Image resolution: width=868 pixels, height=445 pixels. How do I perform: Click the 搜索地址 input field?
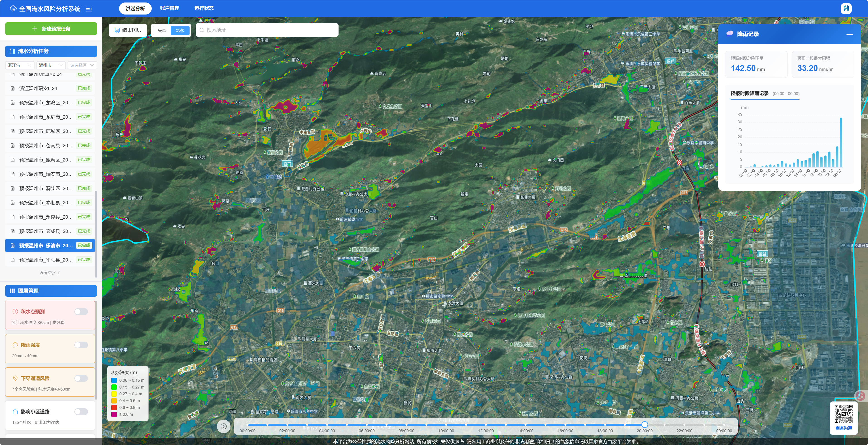tap(267, 30)
